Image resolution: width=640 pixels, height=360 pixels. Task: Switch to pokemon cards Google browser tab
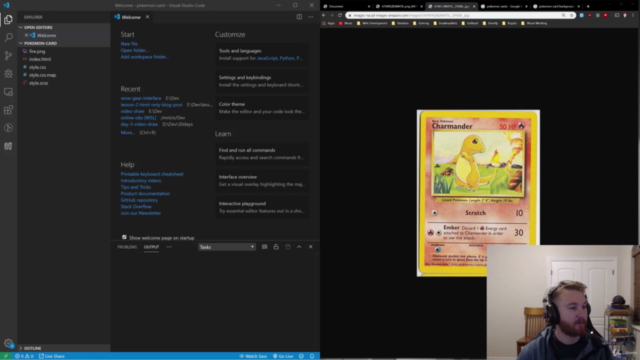504,6
